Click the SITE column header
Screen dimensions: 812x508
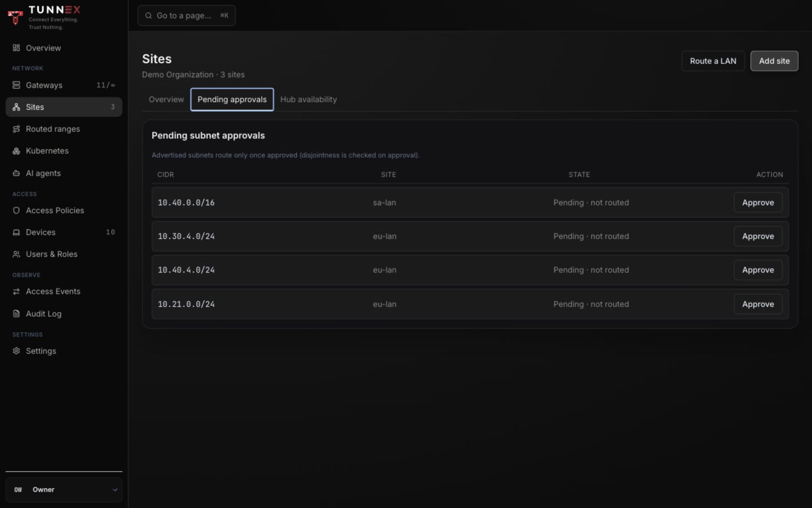tap(389, 175)
